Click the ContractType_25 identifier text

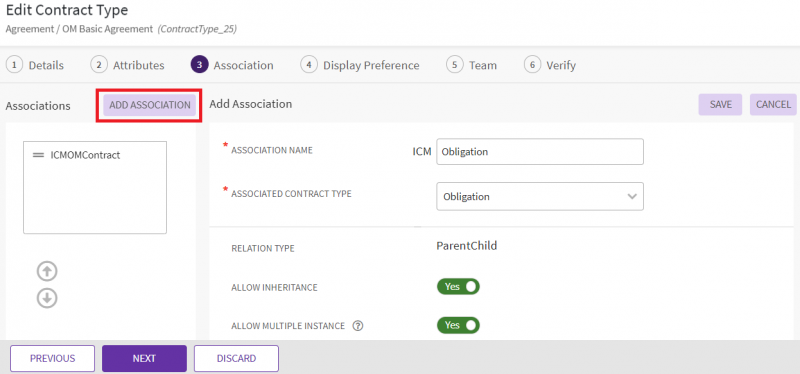click(x=197, y=30)
